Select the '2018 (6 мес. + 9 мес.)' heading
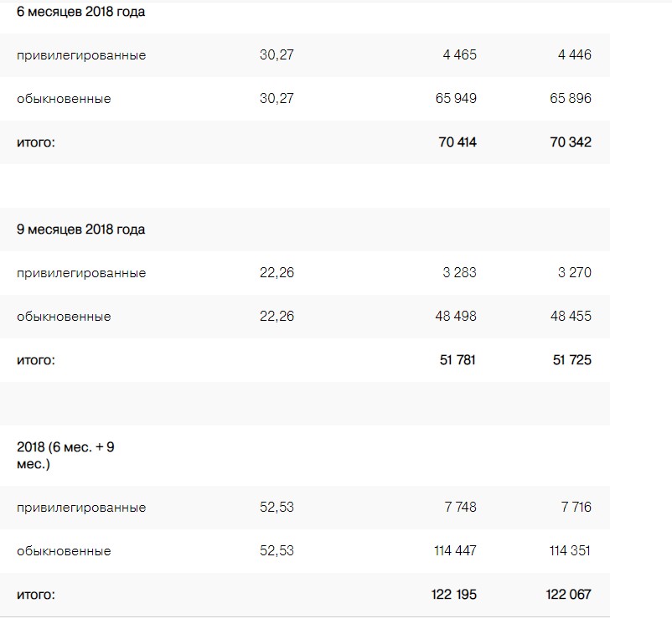Viewport: 672px width, 624px height. click(65, 456)
